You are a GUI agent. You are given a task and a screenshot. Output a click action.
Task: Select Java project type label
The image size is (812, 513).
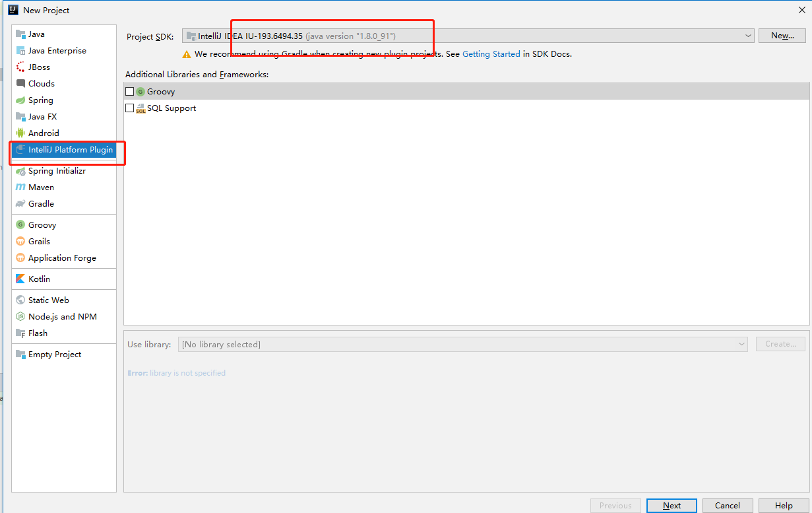pyautogui.click(x=36, y=34)
